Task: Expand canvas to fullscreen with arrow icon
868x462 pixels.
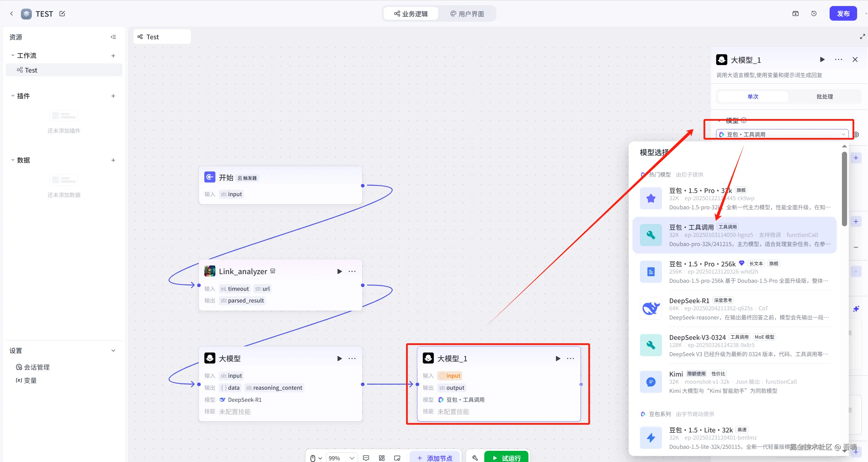Action: [x=862, y=36]
